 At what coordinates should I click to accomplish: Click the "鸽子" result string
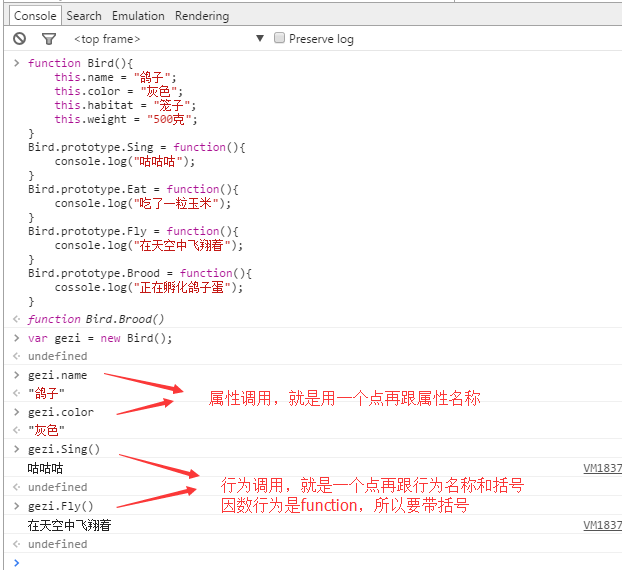[x=46, y=393]
